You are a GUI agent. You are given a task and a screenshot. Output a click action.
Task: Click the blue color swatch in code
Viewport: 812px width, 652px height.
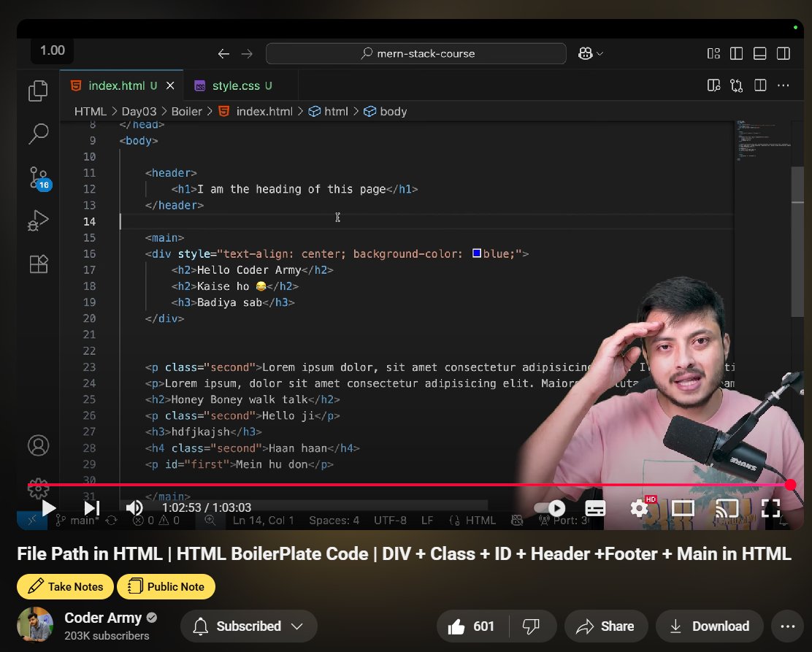pyautogui.click(x=476, y=253)
